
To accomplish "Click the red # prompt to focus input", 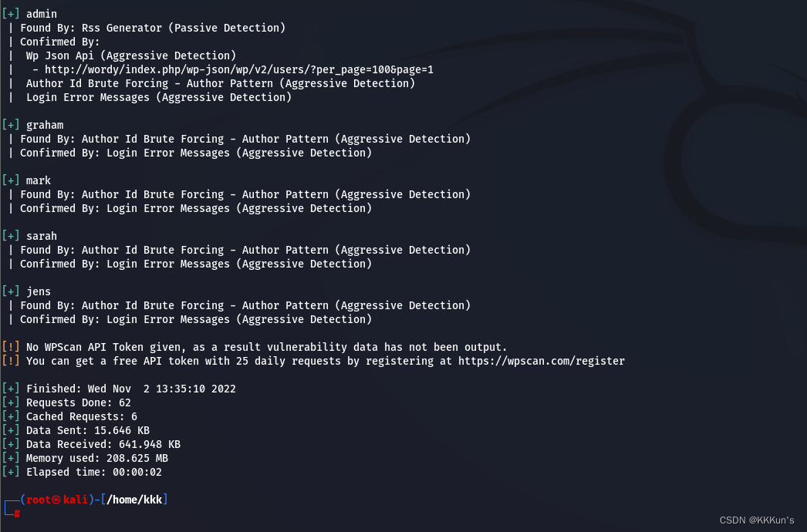I will [x=17, y=513].
